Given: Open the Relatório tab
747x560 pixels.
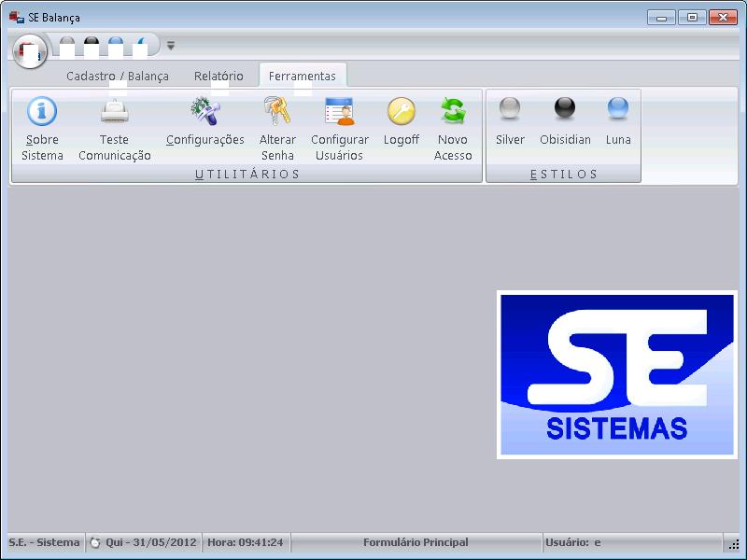Looking at the screenshot, I should tap(218, 77).
